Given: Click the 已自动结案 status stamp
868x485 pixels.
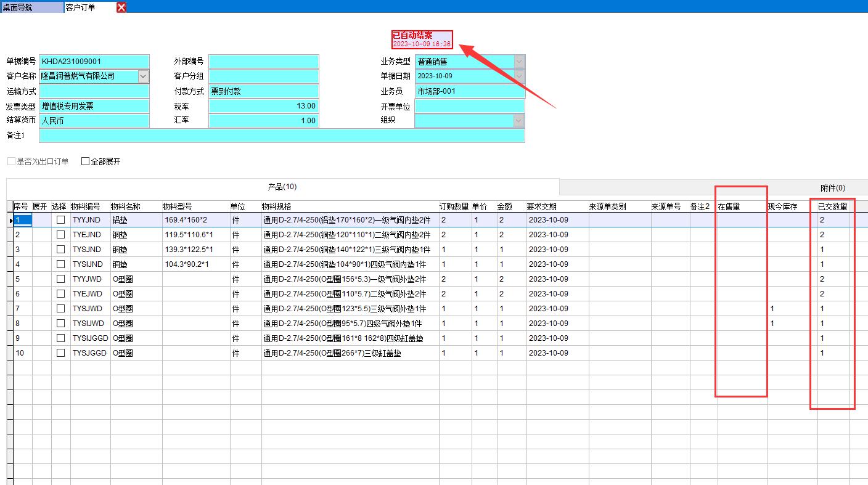Looking at the screenshot, I should [x=422, y=39].
